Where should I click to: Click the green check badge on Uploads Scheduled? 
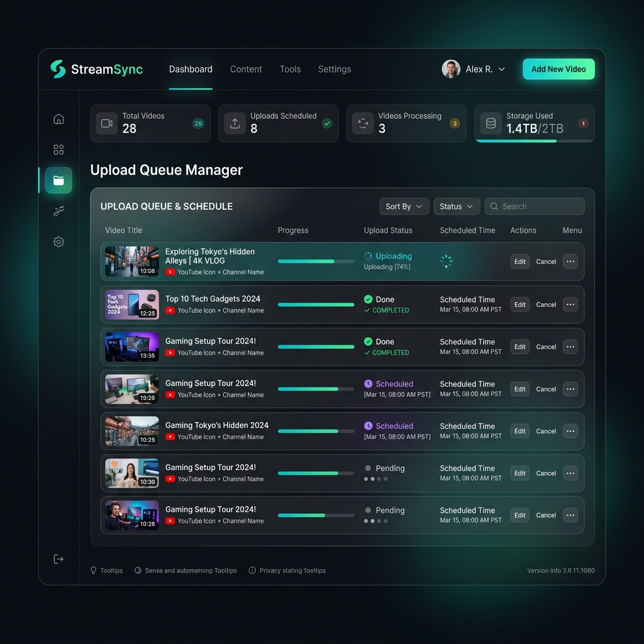click(x=327, y=123)
